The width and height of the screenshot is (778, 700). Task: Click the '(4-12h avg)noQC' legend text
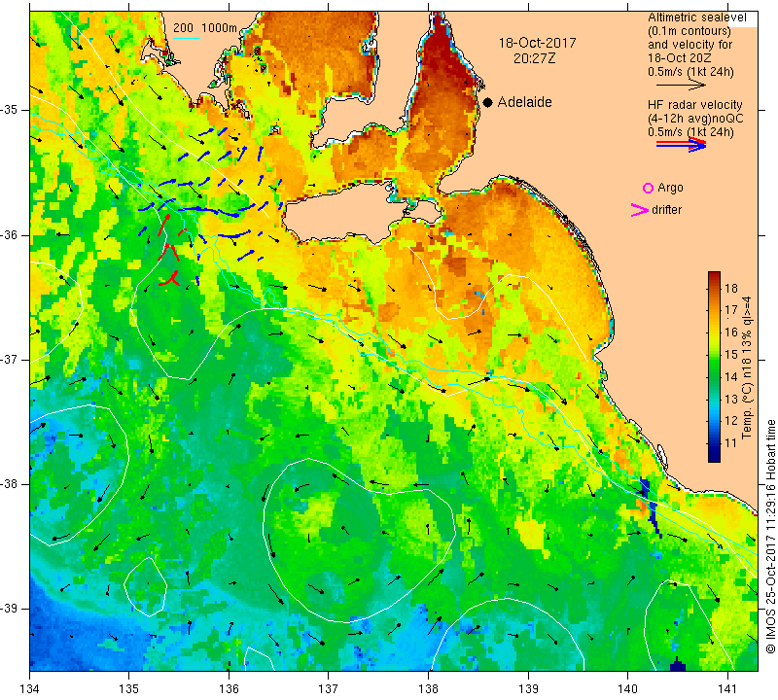pyautogui.click(x=695, y=119)
